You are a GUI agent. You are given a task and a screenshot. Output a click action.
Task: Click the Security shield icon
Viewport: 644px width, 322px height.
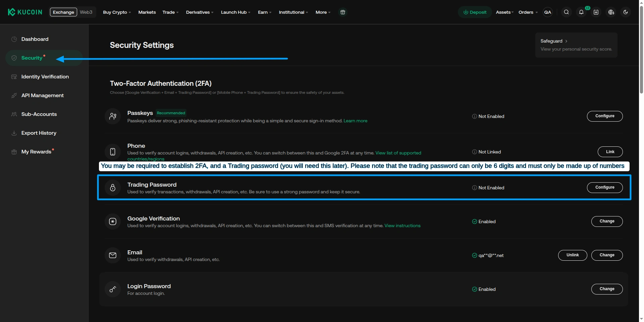14,58
